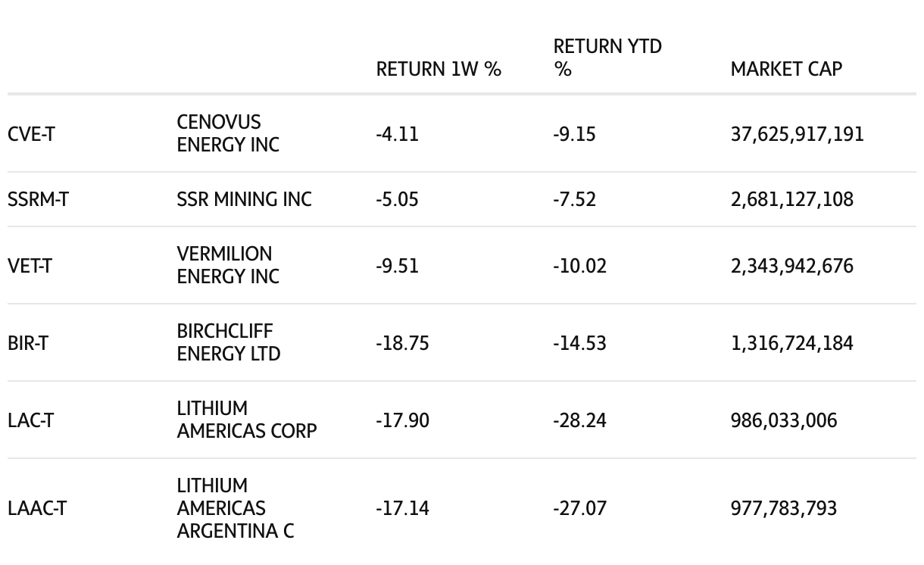This screenshot has height=565, width=924.
Task: Select the SSR Mining Inc name
Action: pos(244,199)
